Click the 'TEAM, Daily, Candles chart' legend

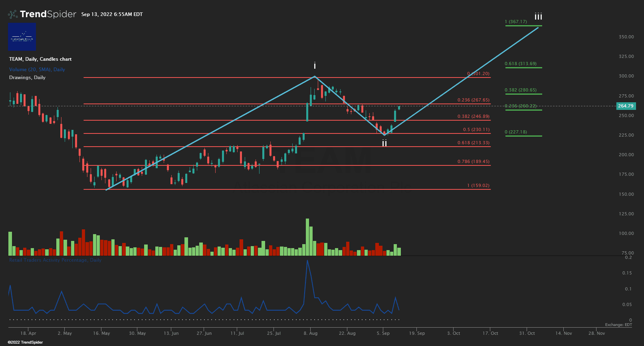[x=40, y=59]
